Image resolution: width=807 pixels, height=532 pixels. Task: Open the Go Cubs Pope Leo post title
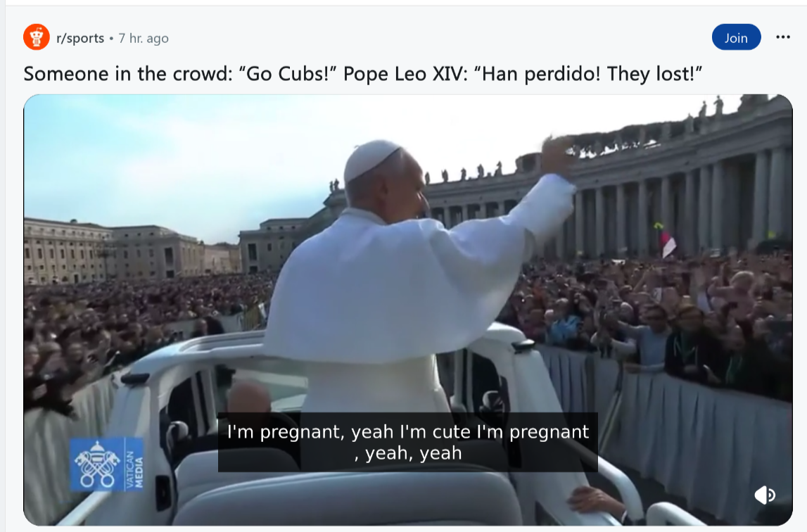[363, 74]
